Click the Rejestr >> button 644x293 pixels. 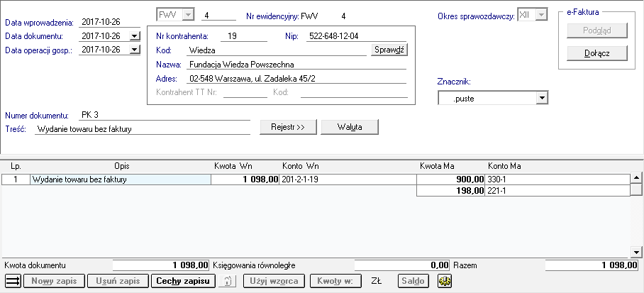[283, 128]
